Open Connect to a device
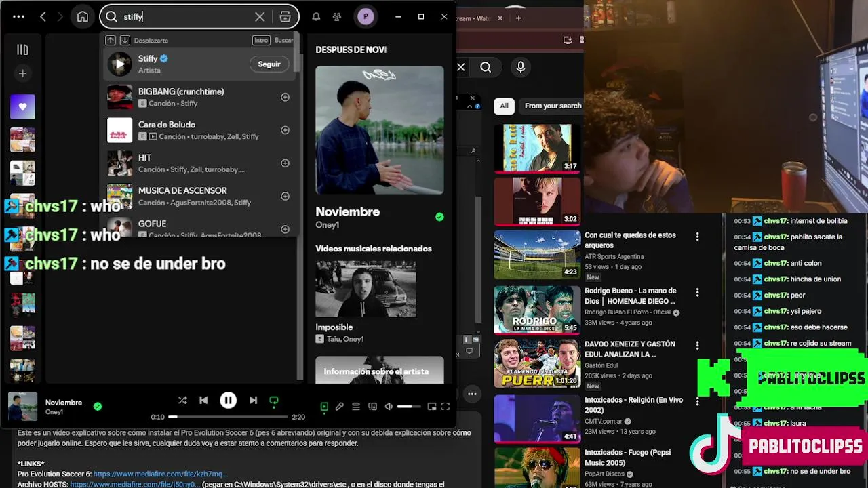 tap(372, 407)
